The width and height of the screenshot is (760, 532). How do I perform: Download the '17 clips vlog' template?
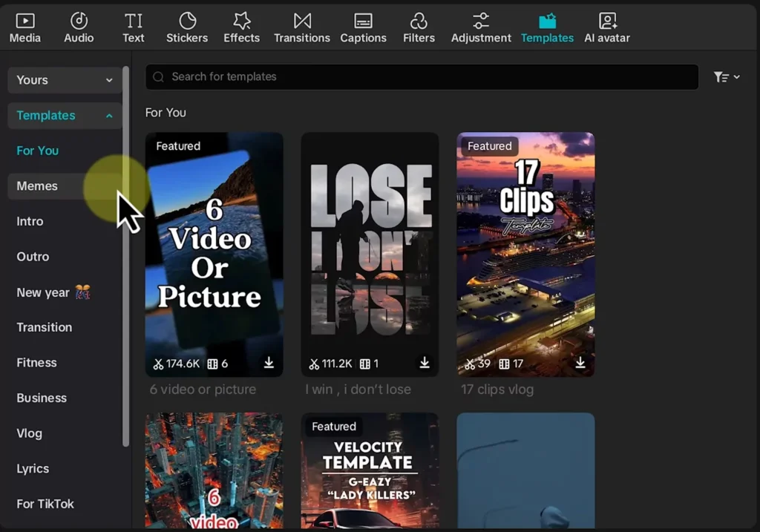tap(580, 363)
